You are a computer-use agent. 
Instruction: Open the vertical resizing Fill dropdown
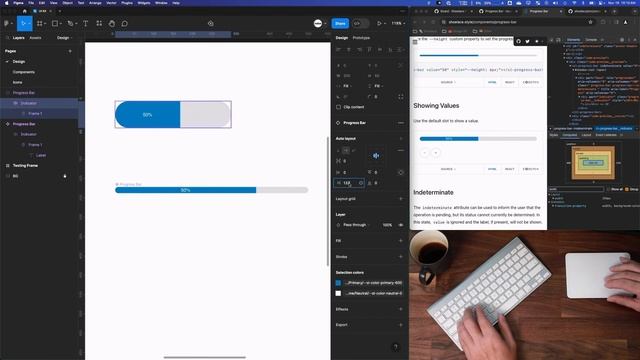(377, 86)
